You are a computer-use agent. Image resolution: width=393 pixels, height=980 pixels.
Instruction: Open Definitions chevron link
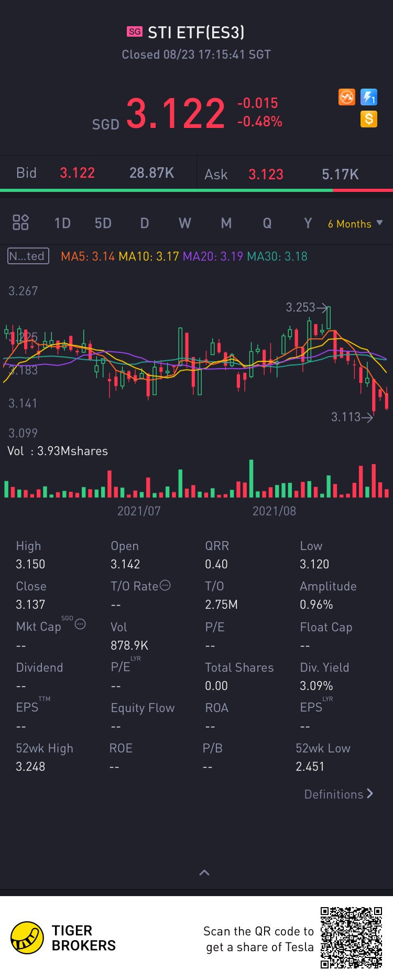(339, 794)
